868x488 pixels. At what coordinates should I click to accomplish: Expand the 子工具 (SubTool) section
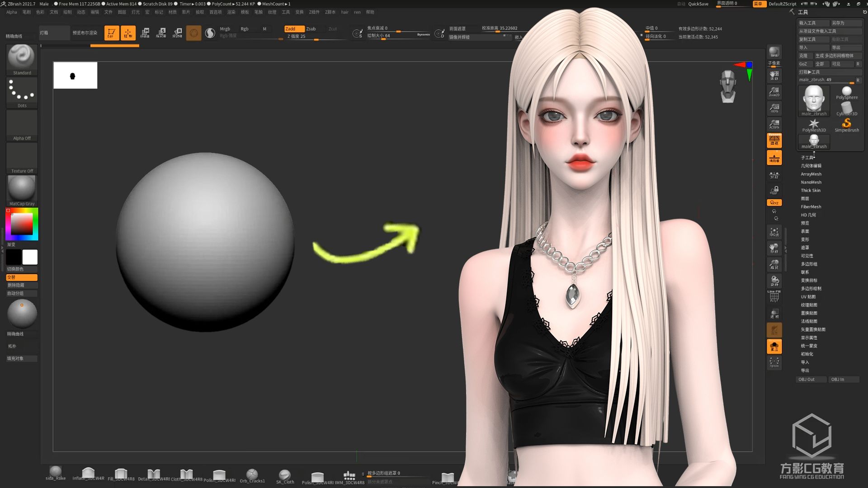pyautogui.click(x=807, y=158)
